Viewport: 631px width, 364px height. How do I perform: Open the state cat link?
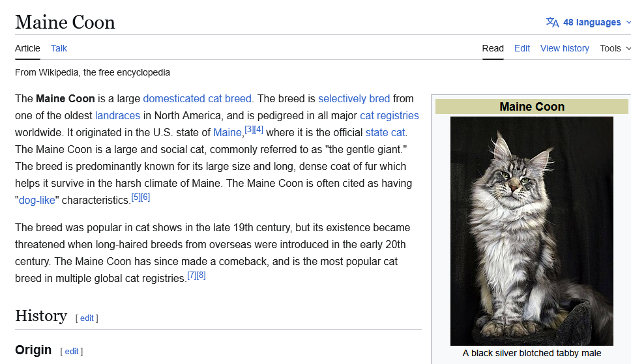385,132
